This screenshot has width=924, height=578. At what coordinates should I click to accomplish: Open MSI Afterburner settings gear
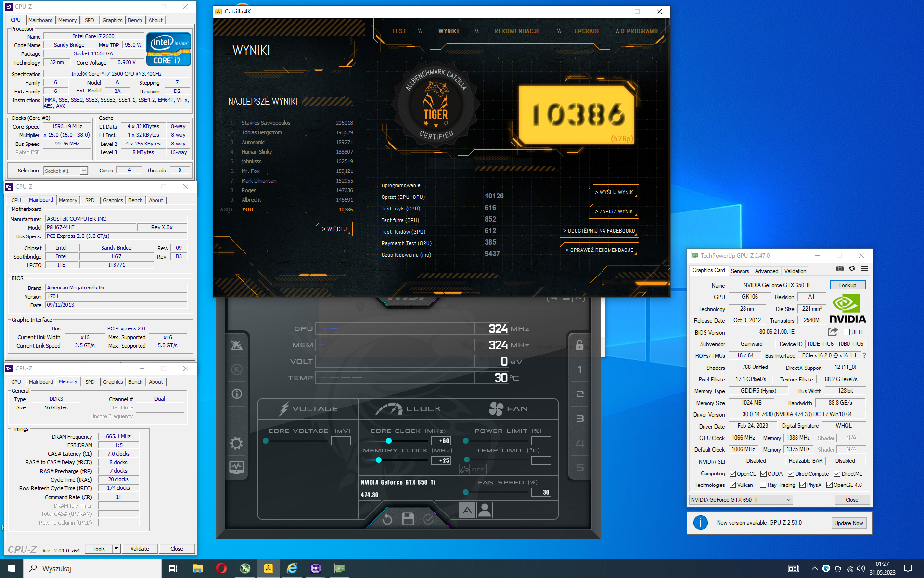tap(236, 443)
